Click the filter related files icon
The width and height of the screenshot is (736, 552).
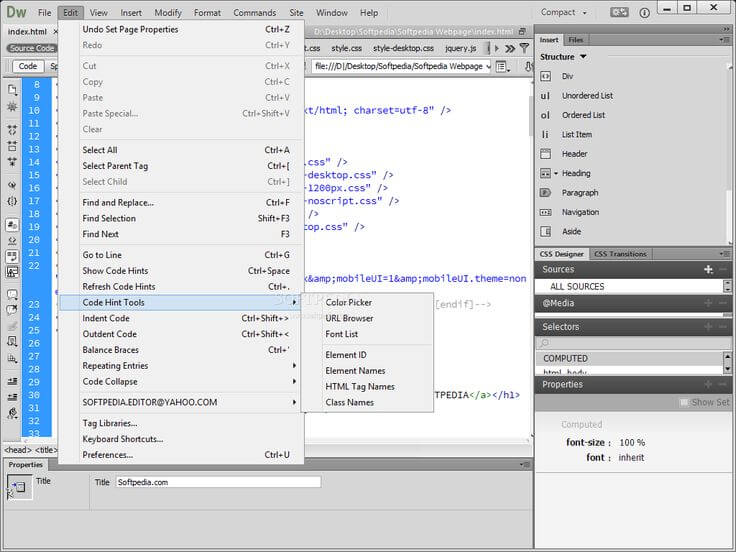[525, 48]
